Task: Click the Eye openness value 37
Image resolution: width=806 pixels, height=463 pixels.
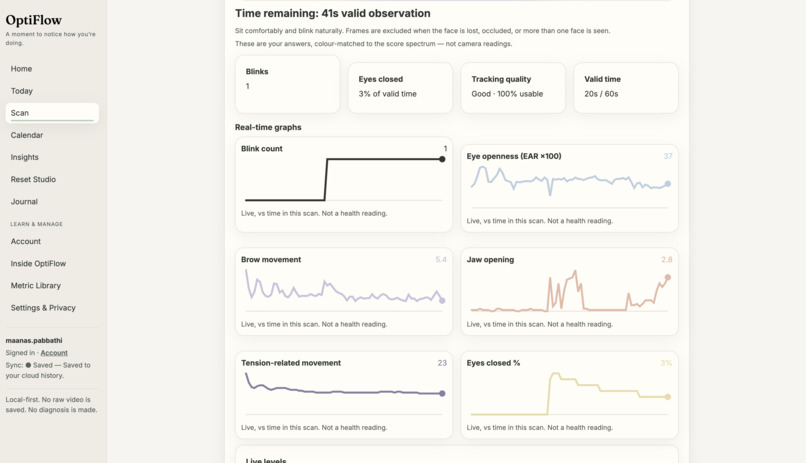Action: [668, 156]
